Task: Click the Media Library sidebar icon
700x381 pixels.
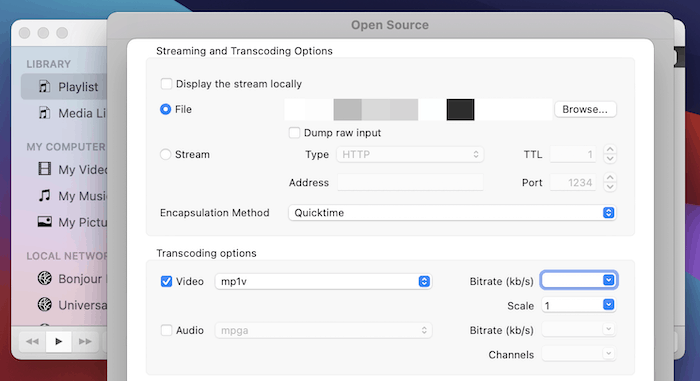Action: click(44, 113)
